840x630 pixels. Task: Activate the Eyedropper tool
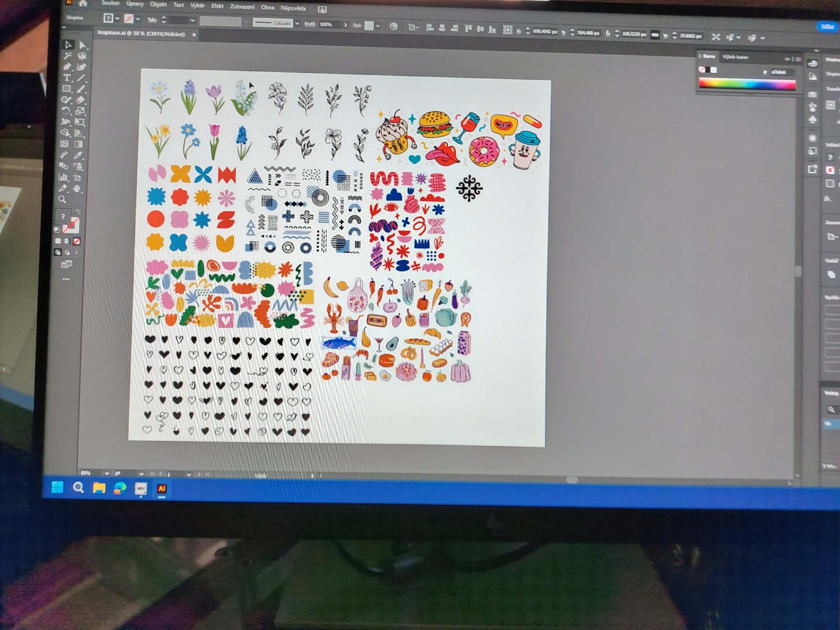[x=78, y=155]
